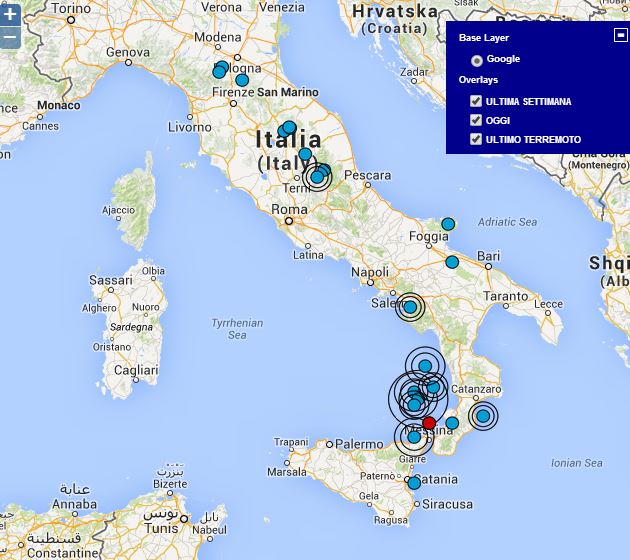Click the earthquake marker near Salerno

point(410,307)
